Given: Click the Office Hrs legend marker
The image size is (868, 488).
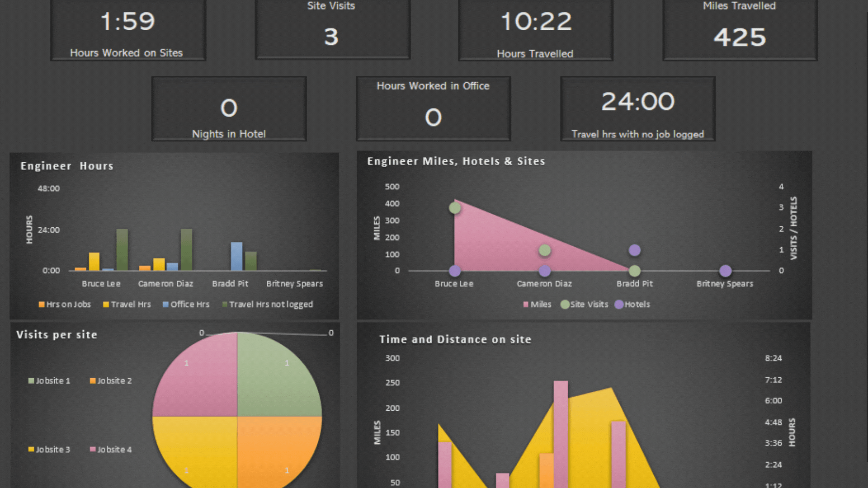Looking at the screenshot, I should point(165,305).
